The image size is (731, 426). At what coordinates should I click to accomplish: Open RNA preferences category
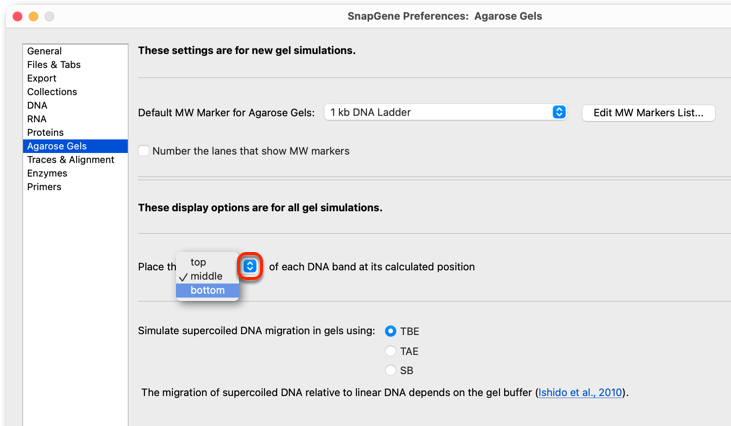[x=75, y=119]
